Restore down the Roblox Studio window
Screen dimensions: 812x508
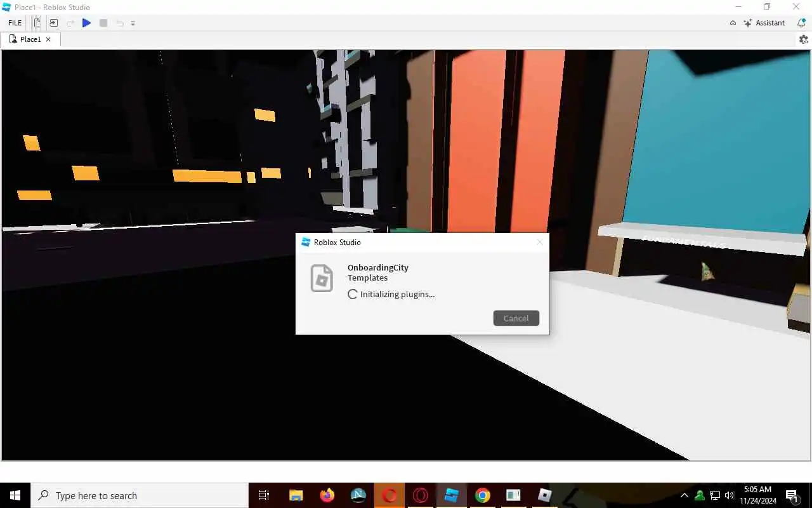767,7
